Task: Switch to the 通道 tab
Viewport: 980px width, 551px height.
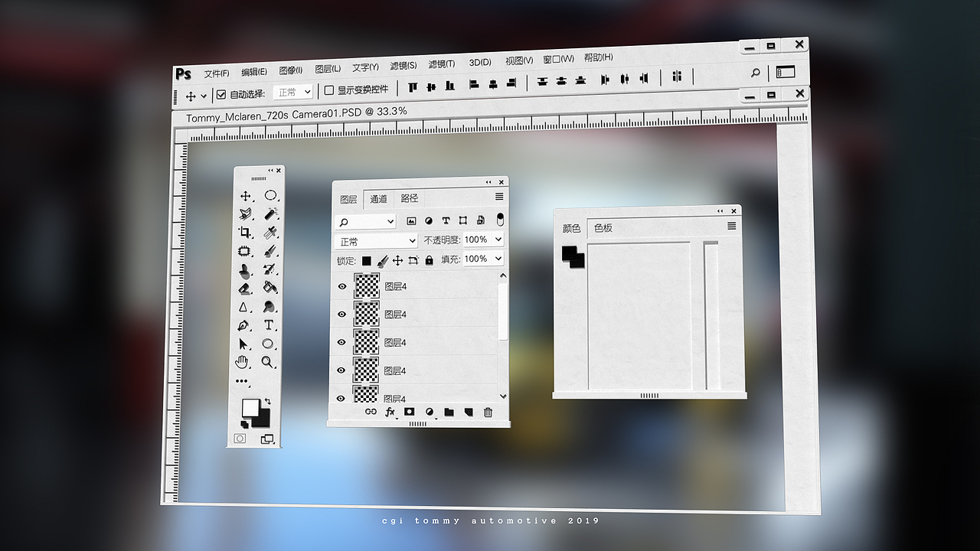Action: pos(378,199)
